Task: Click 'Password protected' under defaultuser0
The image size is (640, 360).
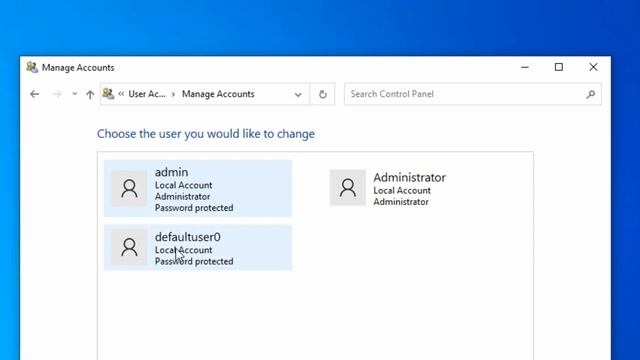Action: click(x=194, y=261)
